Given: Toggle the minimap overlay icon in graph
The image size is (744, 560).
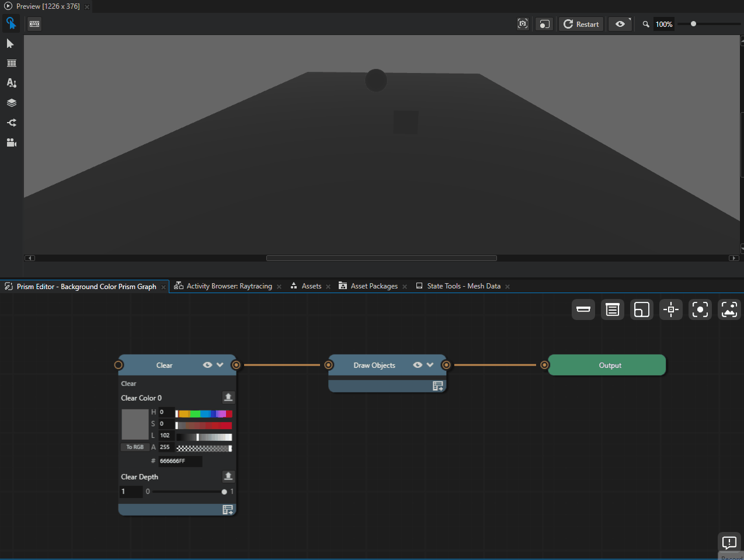Looking at the screenshot, I should tap(642, 309).
